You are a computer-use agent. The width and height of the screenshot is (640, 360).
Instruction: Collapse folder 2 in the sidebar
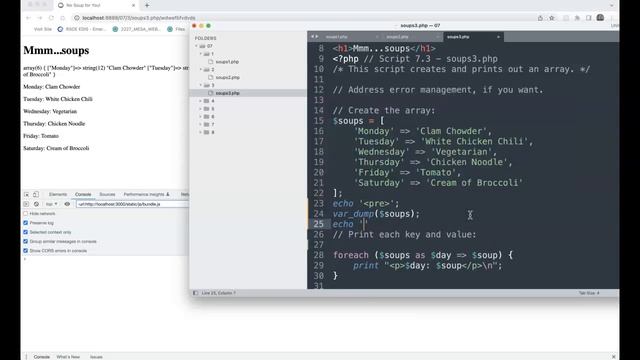click(201, 69)
